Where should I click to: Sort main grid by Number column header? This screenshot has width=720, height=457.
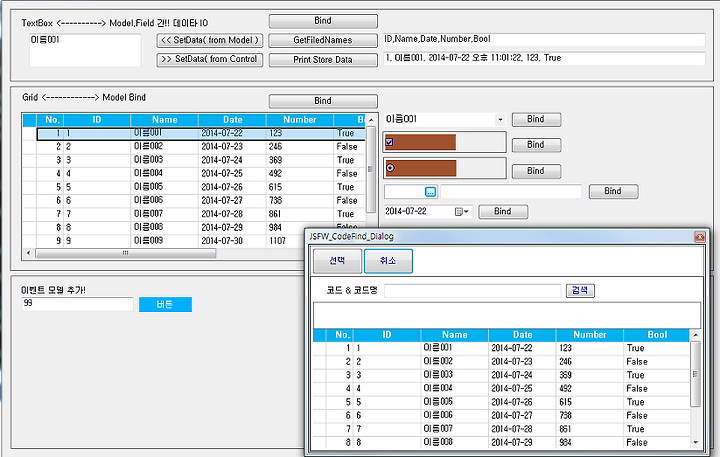point(300,120)
